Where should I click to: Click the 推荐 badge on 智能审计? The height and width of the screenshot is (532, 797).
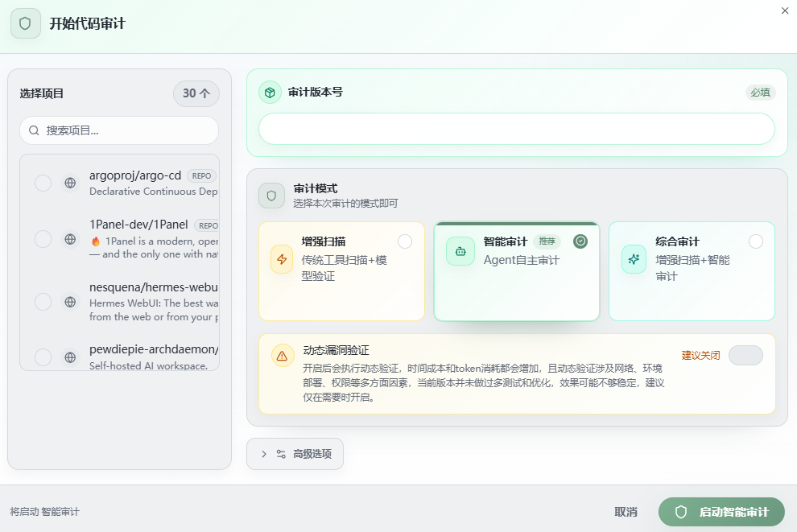(x=547, y=241)
